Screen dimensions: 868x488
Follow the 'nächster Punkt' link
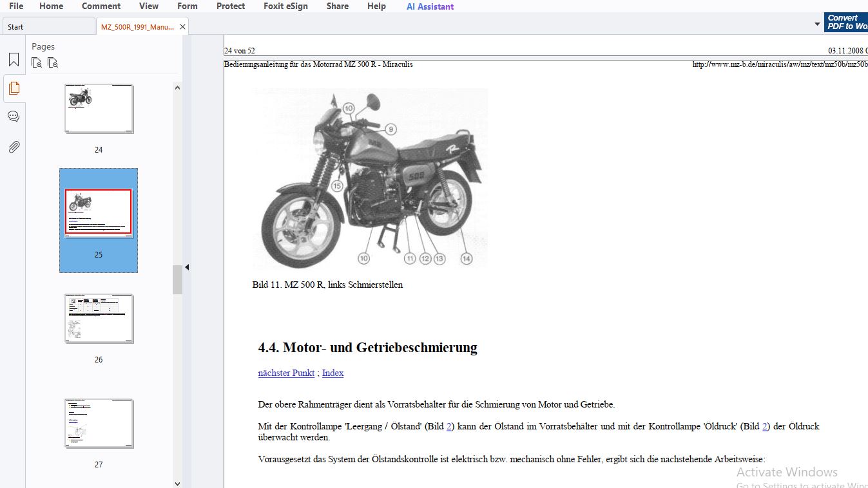286,373
